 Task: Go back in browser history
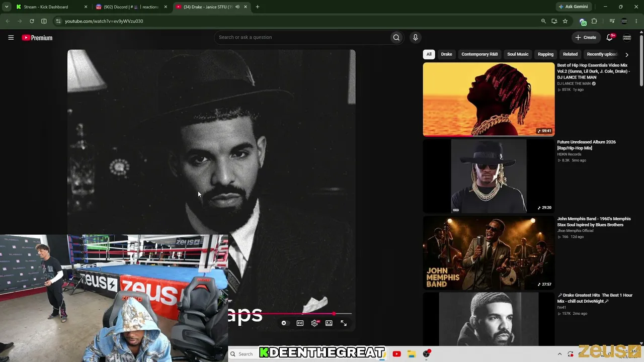click(8, 21)
